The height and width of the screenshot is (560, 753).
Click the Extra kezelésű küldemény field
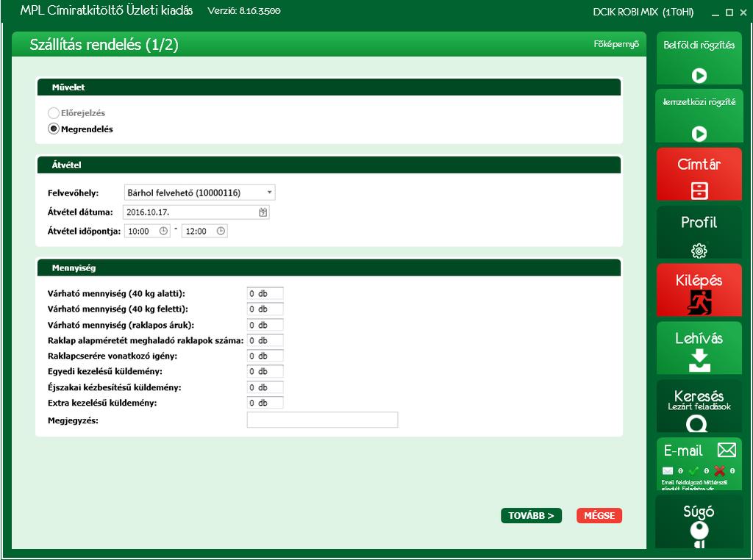(x=265, y=403)
